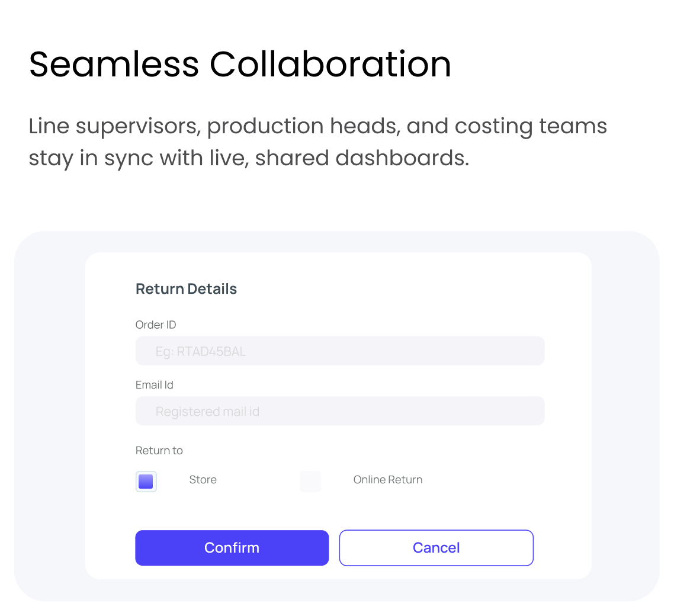Enable the Online Return checkbox

[310, 482]
